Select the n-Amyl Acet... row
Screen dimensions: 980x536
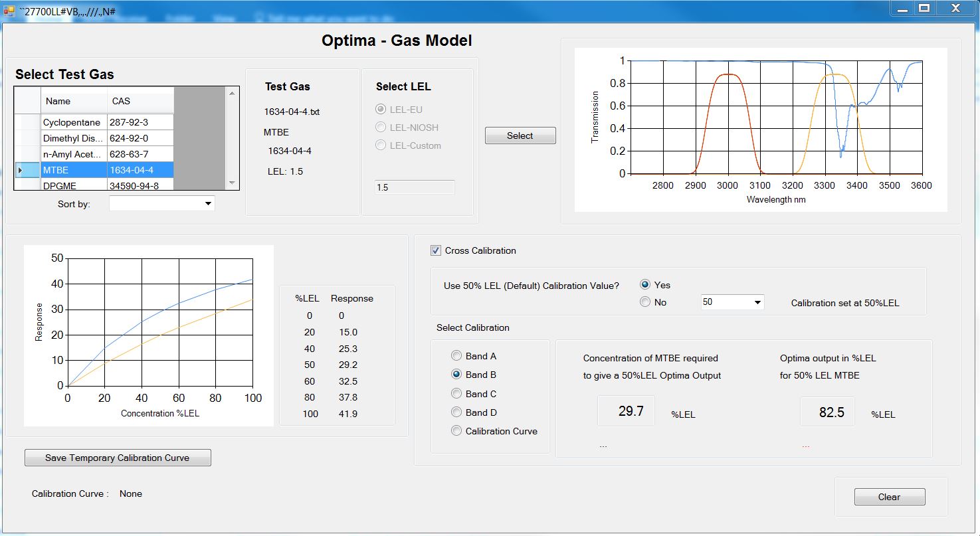tap(94, 154)
